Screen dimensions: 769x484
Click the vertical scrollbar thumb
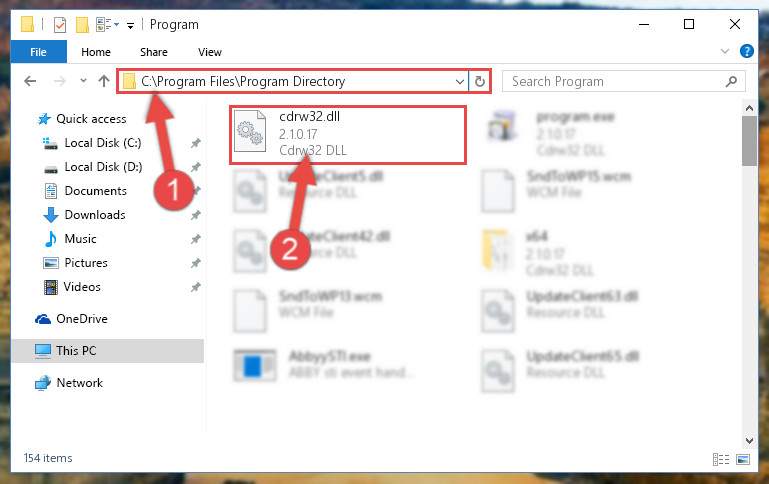pos(749,141)
